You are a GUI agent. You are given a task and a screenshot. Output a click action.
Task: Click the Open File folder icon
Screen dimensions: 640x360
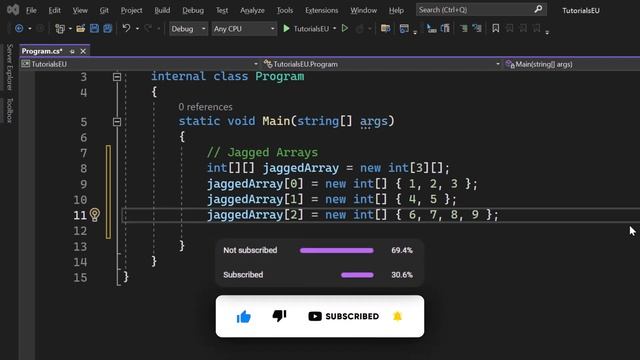80,29
